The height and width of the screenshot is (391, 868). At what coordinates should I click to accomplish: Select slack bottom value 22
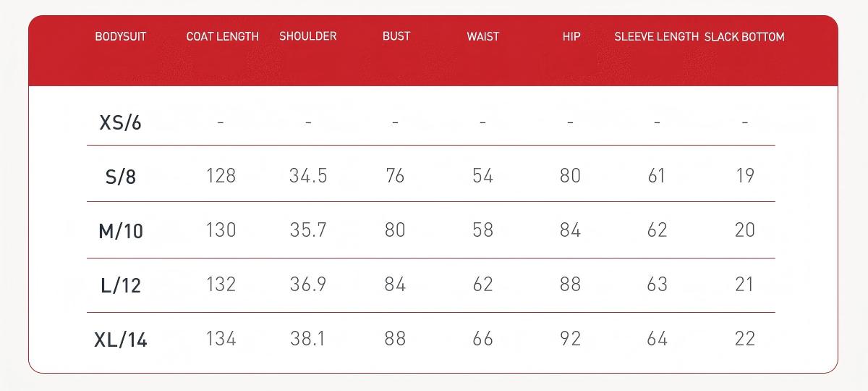[x=744, y=339]
